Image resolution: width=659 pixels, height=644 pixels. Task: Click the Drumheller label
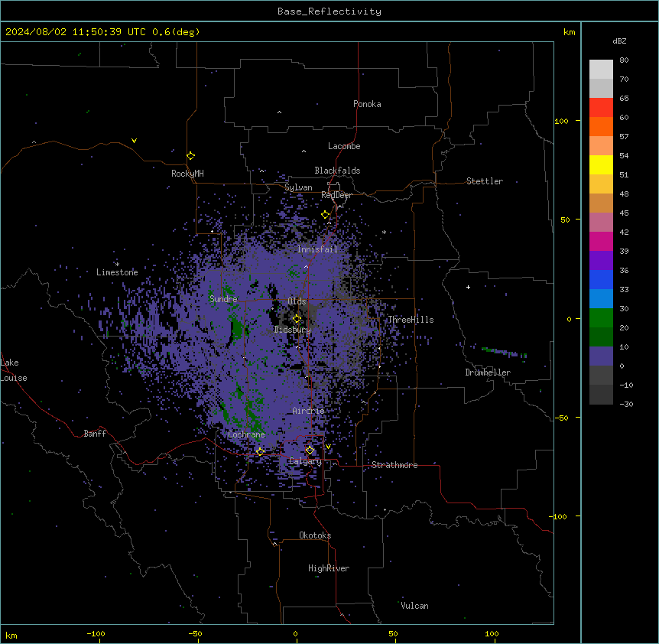[x=488, y=372]
